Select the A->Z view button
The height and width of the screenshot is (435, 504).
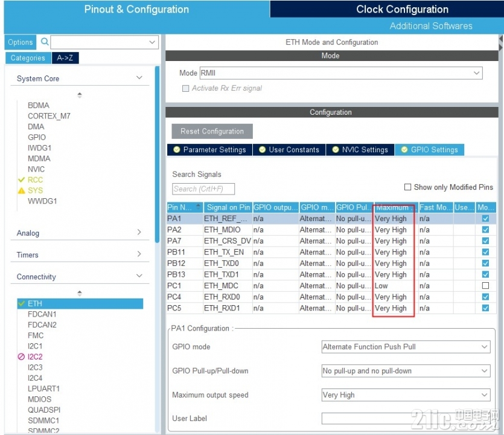pos(65,58)
